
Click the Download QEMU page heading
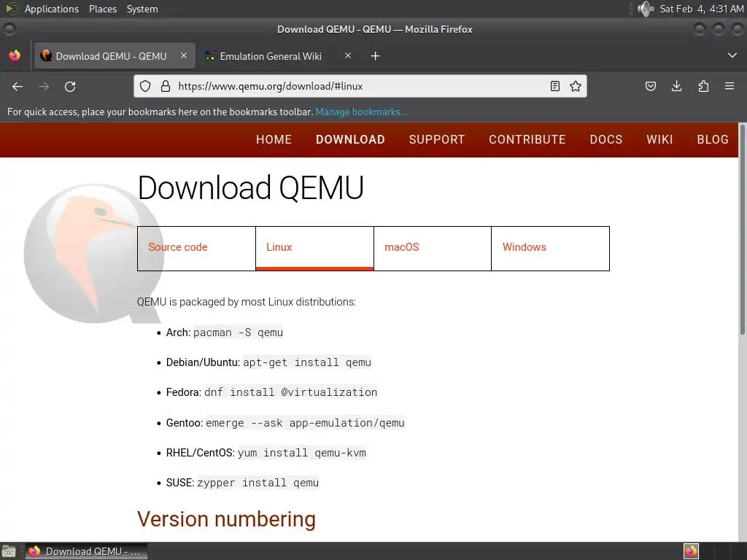251,187
